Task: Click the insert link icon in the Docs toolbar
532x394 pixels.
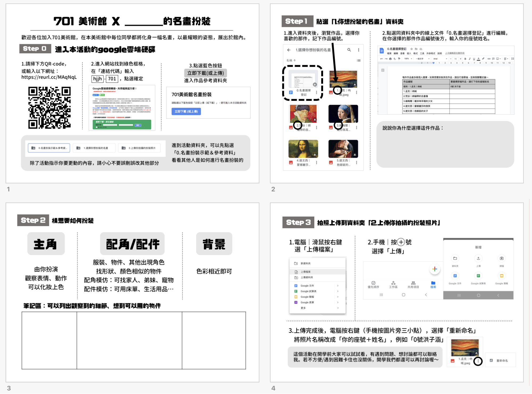Action: [x=489, y=59]
